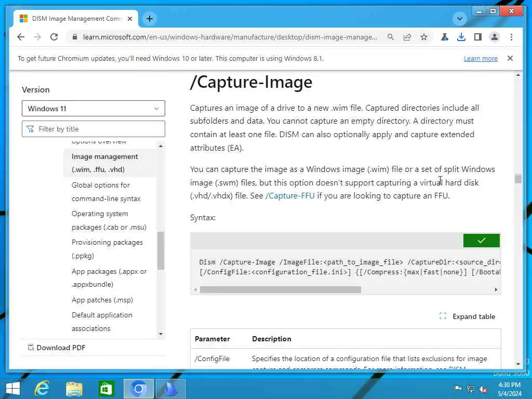Reload the current page
532x399 pixels.
click(x=54, y=37)
